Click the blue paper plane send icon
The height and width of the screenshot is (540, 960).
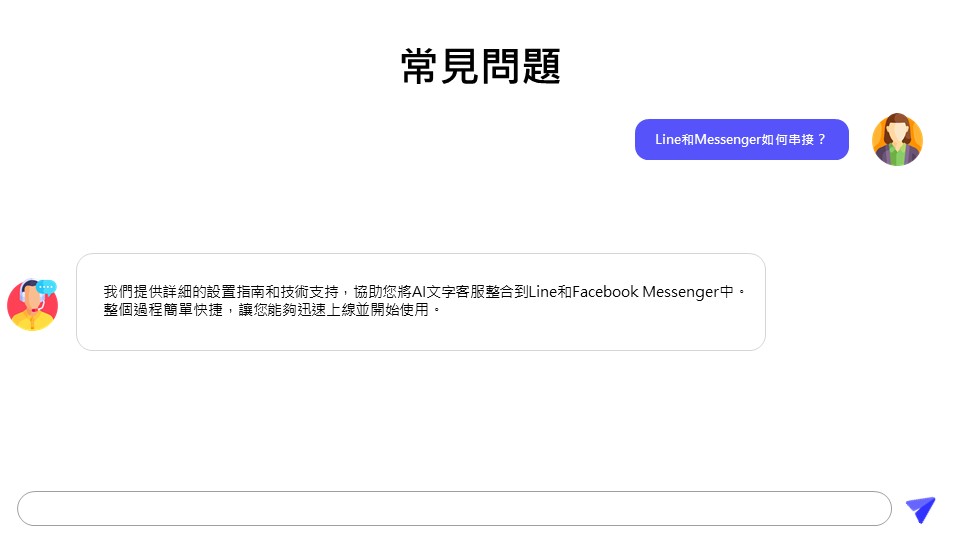pyautogui.click(x=920, y=509)
